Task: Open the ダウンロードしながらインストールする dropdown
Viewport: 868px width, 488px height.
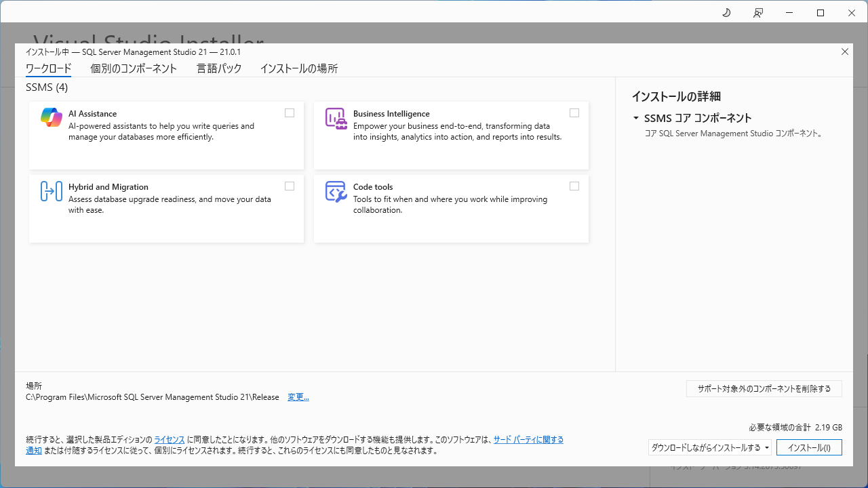Action: (710, 447)
